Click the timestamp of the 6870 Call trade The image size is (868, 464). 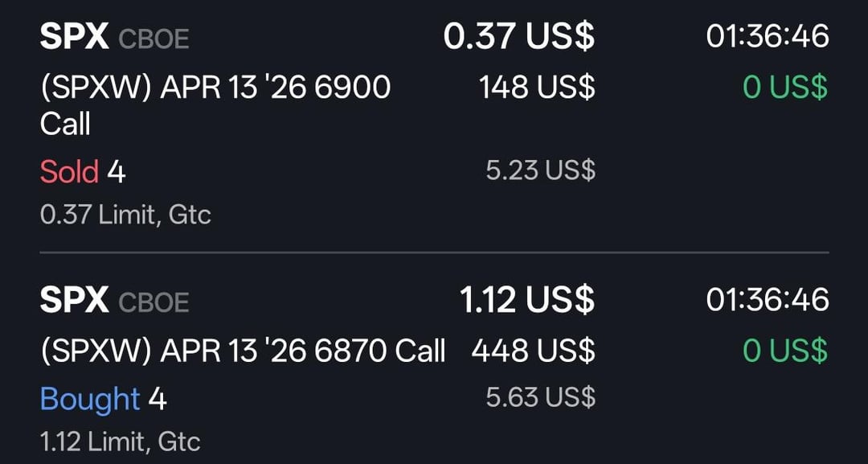767,301
